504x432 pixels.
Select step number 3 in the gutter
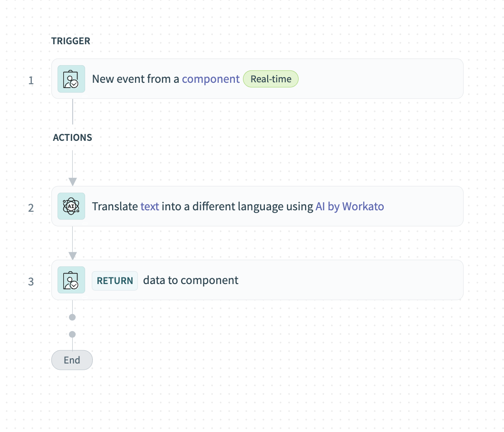pos(31,282)
